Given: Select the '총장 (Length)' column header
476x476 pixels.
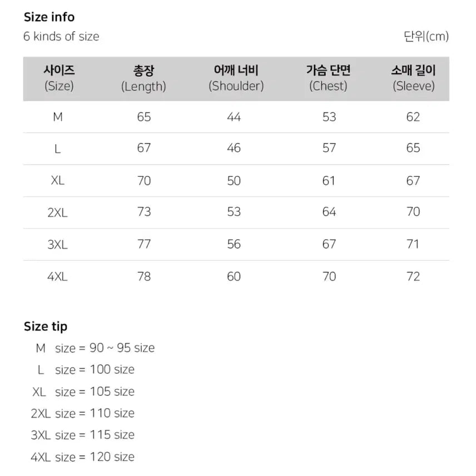Looking at the screenshot, I should [x=143, y=78].
